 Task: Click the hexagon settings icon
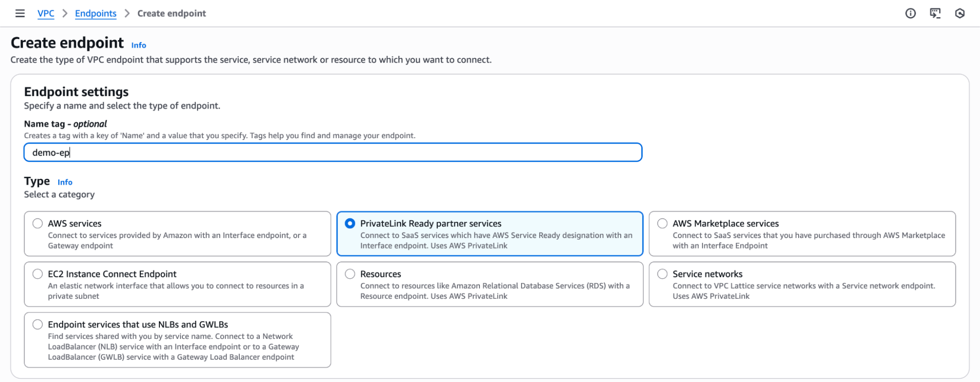960,13
